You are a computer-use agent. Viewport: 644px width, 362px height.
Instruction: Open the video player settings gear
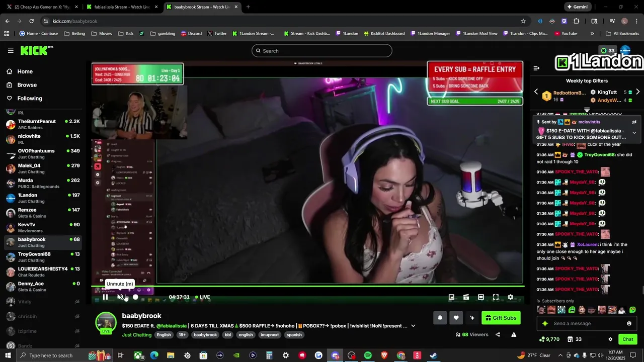point(510,297)
